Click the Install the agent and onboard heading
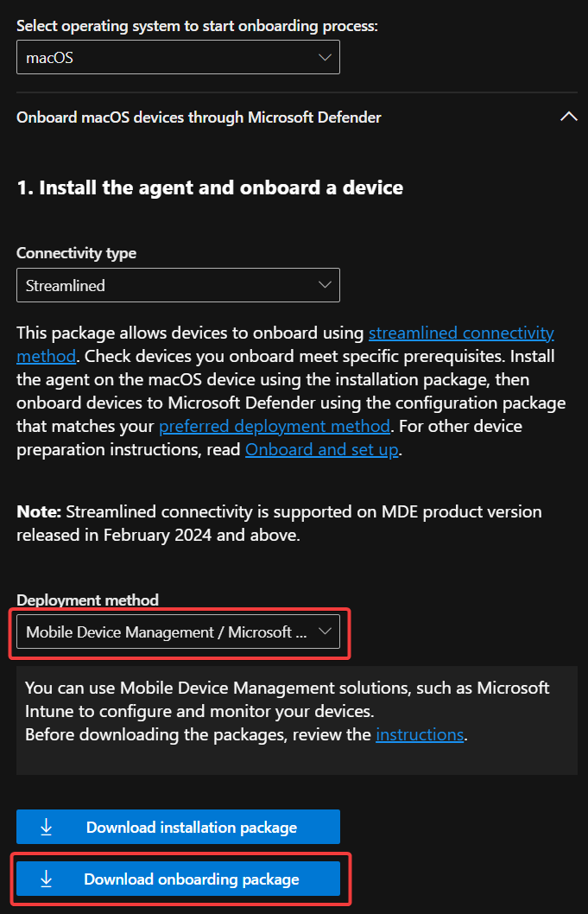 [x=210, y=187]
